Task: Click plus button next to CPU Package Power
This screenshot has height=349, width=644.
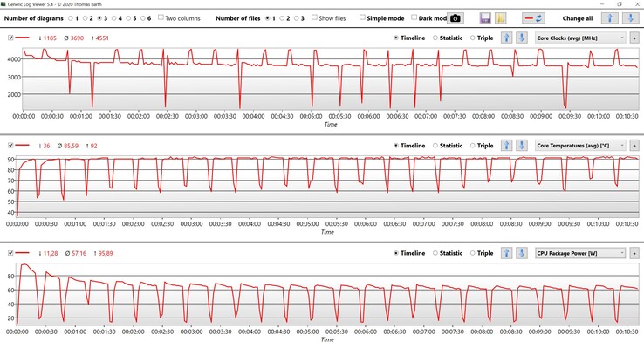Action: [x=634, y=253]
